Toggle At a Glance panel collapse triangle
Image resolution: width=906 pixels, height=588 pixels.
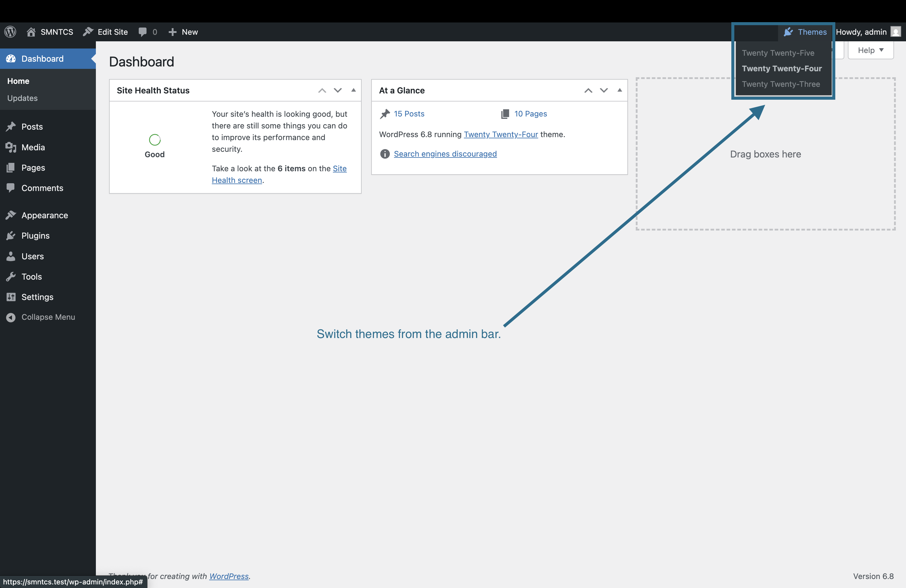(x=620, y=90)
